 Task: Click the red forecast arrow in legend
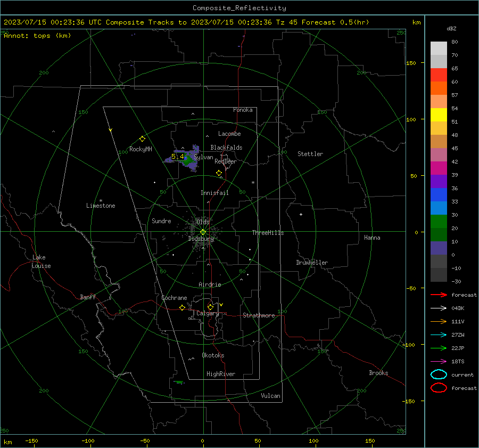(x=439, y=295)
